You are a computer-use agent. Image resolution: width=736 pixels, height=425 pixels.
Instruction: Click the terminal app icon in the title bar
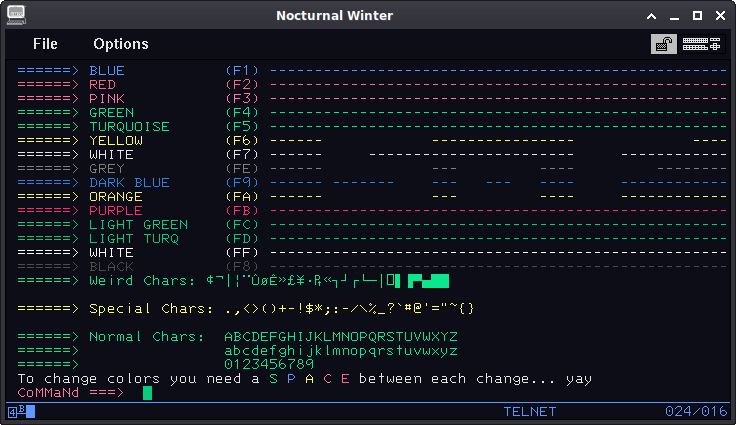pyautogui.click(x=16, y=15)
